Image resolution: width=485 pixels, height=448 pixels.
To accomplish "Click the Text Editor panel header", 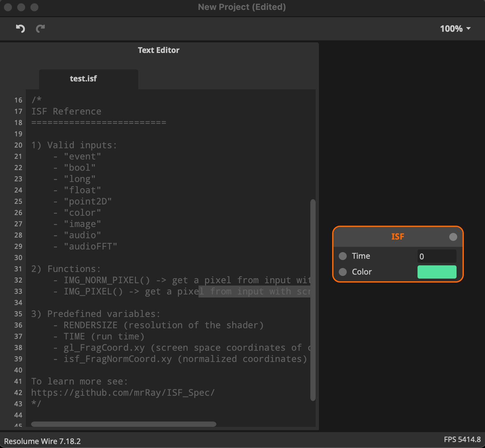I will pyautogui.click(x=158, y=50).
